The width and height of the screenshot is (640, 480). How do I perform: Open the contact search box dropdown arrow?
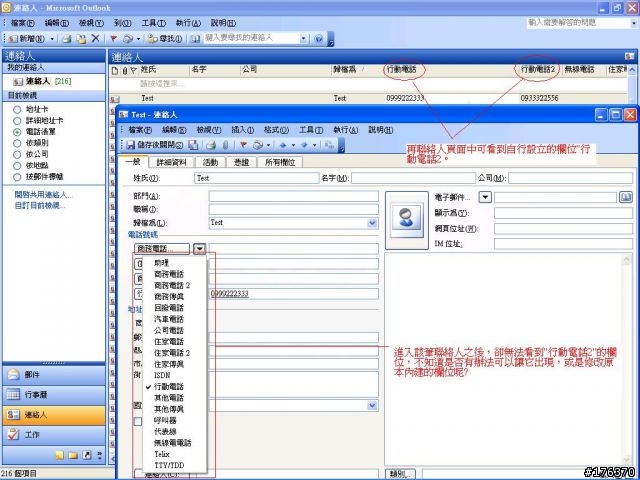[x=304, y=38]
